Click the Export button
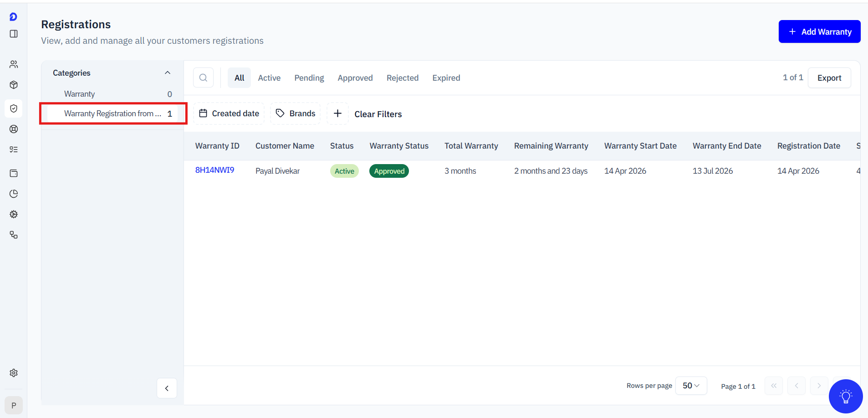Image resolution: width=868 pixels, height=418 pixels. (x=829, y=78)
